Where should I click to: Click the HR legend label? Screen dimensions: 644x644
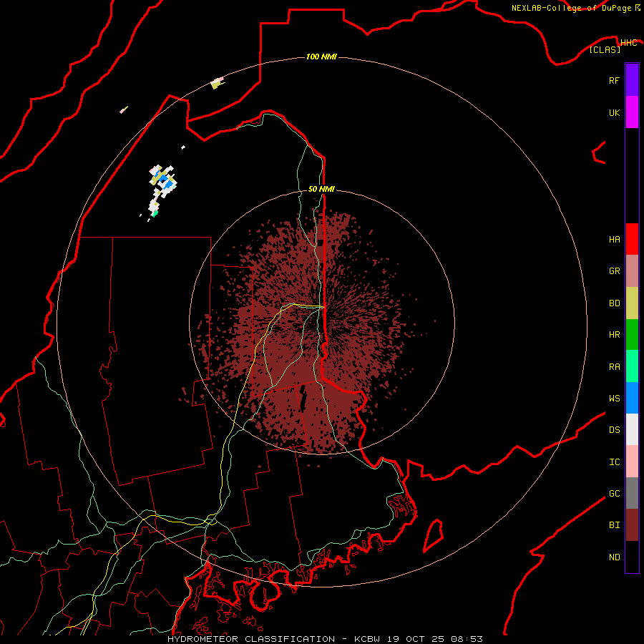[615, 335]
